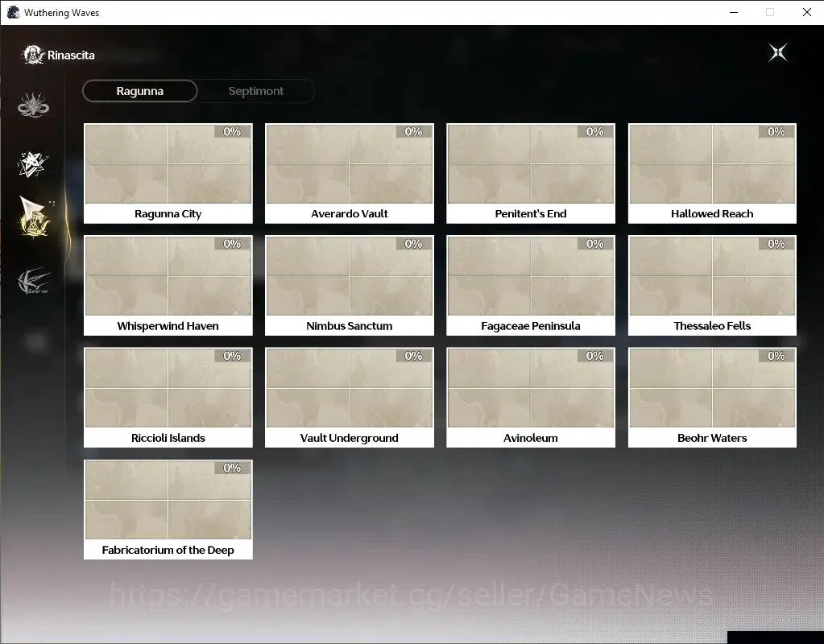Open the Nimbus Sanctum map card
Viewport: 824px width, 644px height.
[x=350, y=285]
